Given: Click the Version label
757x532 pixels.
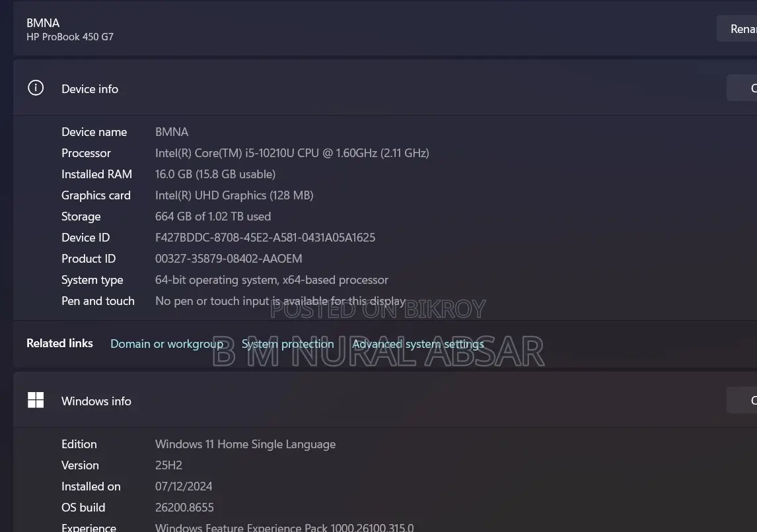Looking at the screenshot, I should 80,465.
